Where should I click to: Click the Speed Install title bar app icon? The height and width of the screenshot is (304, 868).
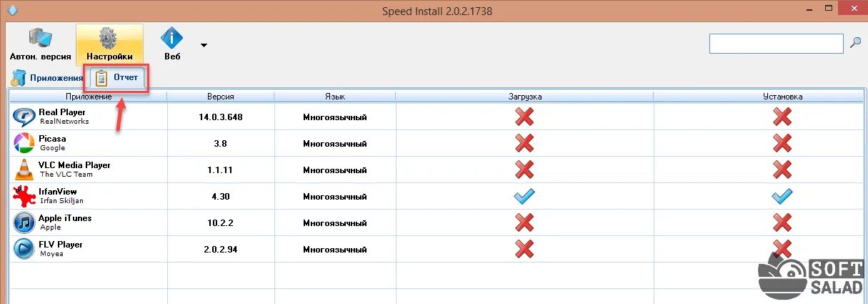pos(11,11)
